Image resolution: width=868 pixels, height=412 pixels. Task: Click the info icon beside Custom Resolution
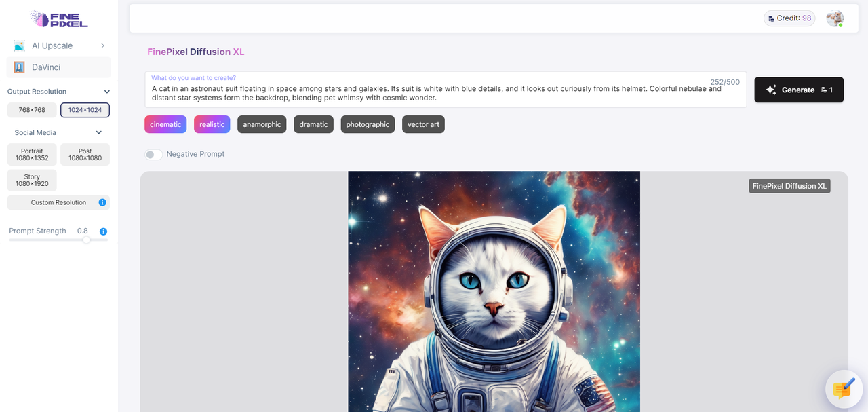coord(102,202)
